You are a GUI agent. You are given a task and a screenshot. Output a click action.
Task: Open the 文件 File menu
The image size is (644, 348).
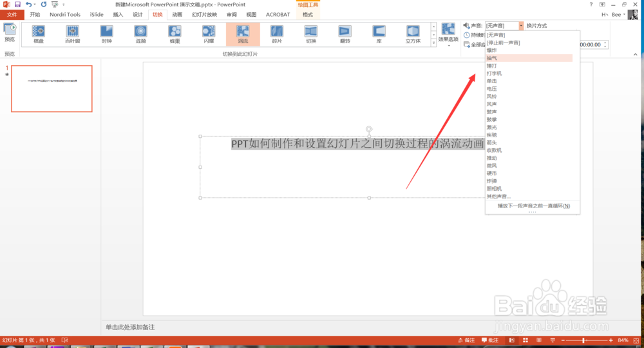point(12,14)
